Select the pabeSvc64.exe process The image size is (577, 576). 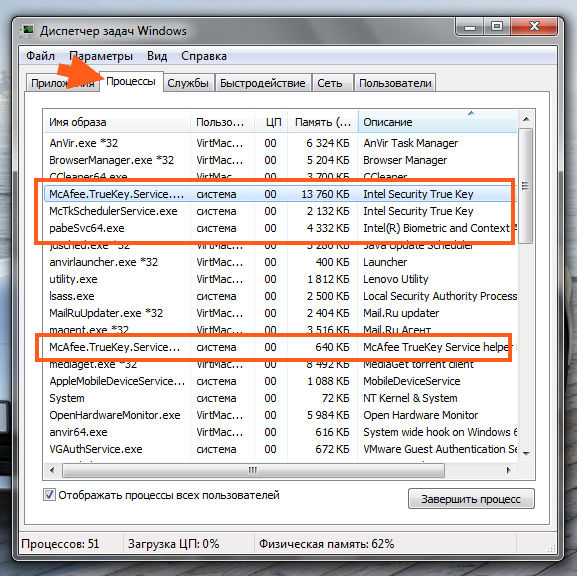pos(280,228)
